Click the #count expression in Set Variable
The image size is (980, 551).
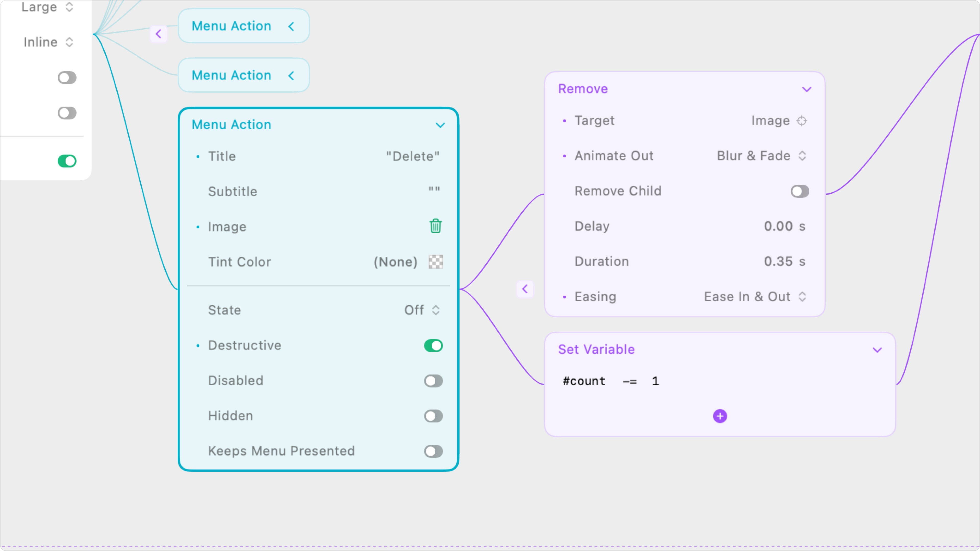tap(584, 381)
